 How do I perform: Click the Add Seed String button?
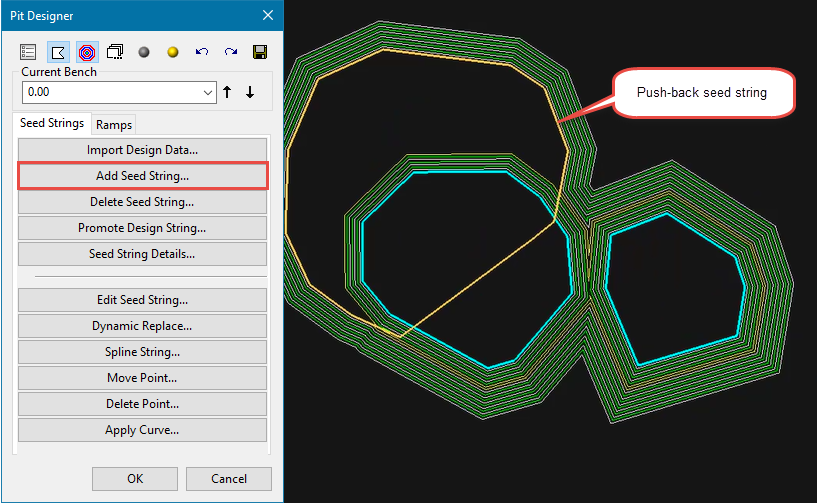(x=142, y=176)
